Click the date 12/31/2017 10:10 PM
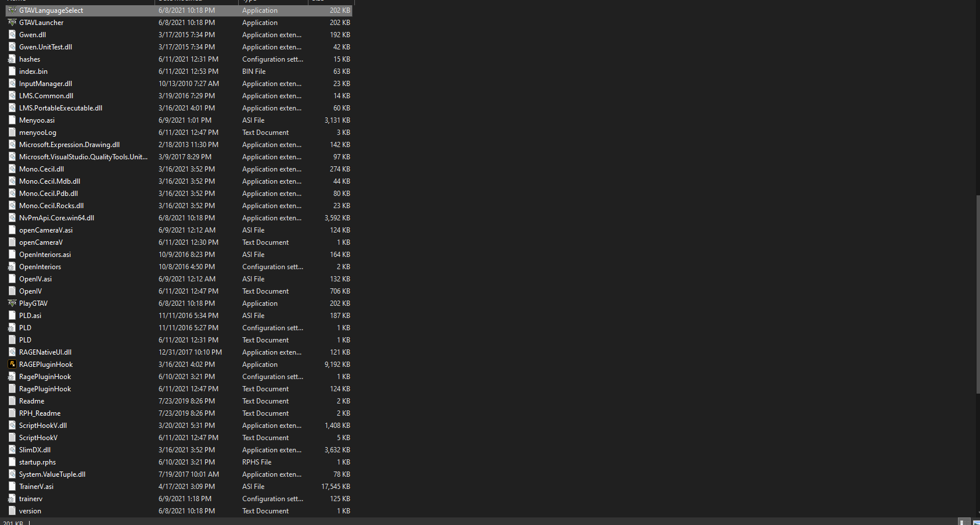980x525 pixels. click(190, 352)
